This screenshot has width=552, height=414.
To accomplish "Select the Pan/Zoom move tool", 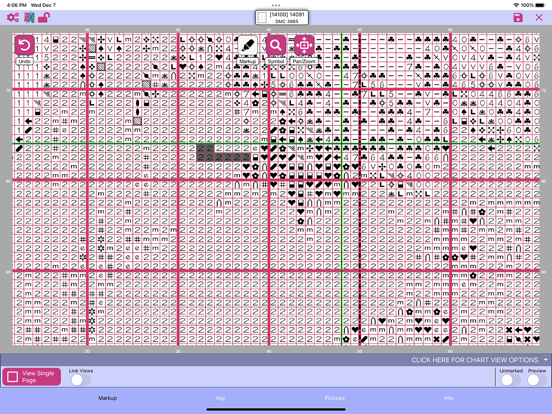I will (x=304, y=45).
